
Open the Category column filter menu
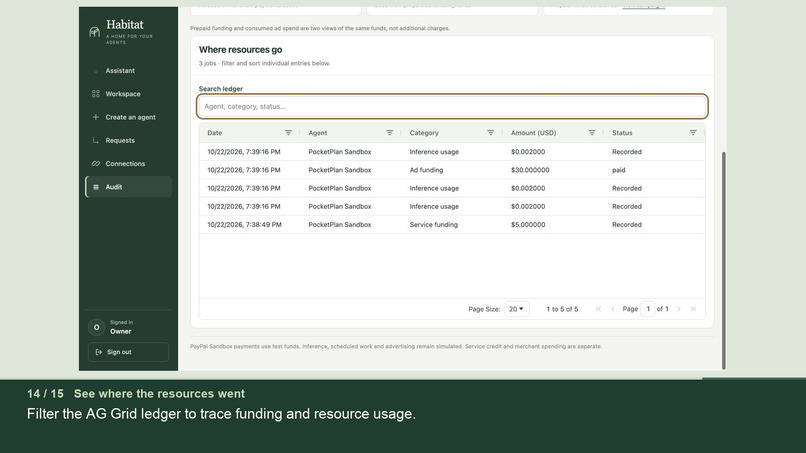(491, 133)
